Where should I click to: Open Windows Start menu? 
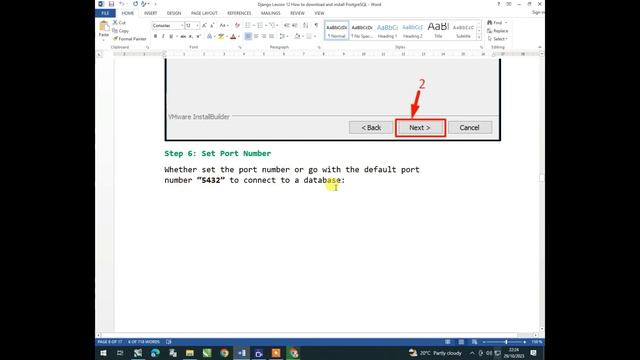(x=103, y=353)
